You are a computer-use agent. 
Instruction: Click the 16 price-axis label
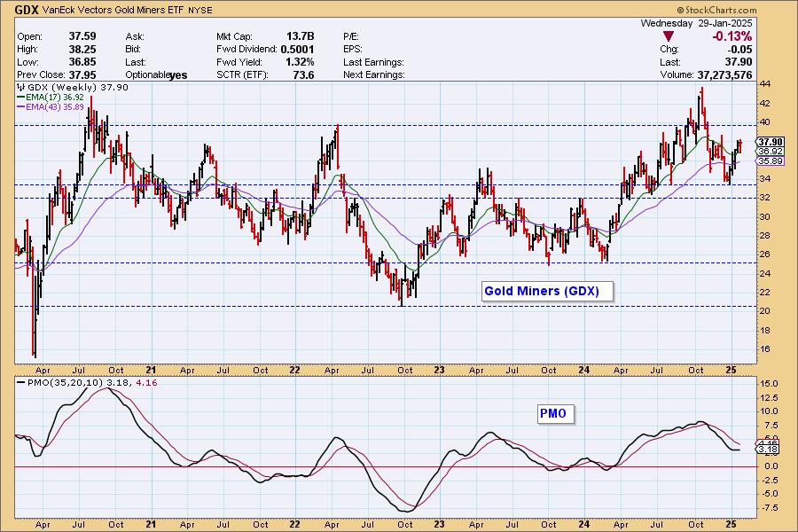coord(765,349)
